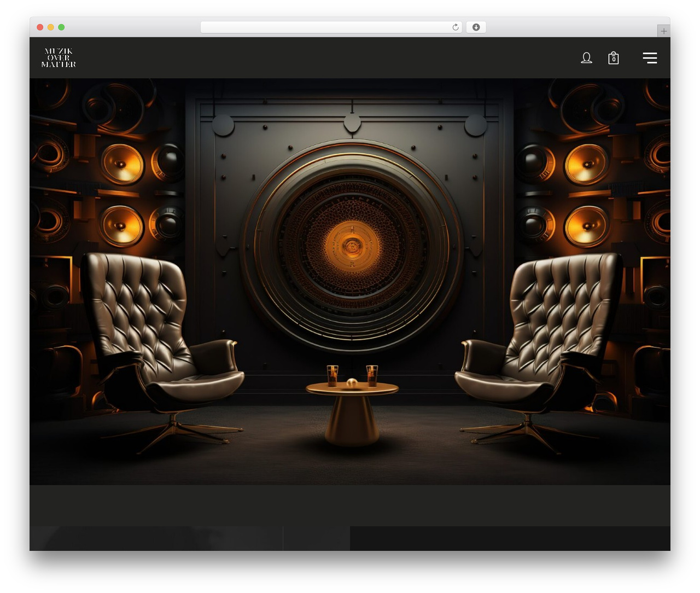Click the Muzik Over Matter logo
Viewport: 700px width, 593px height.
pos(59,57)
